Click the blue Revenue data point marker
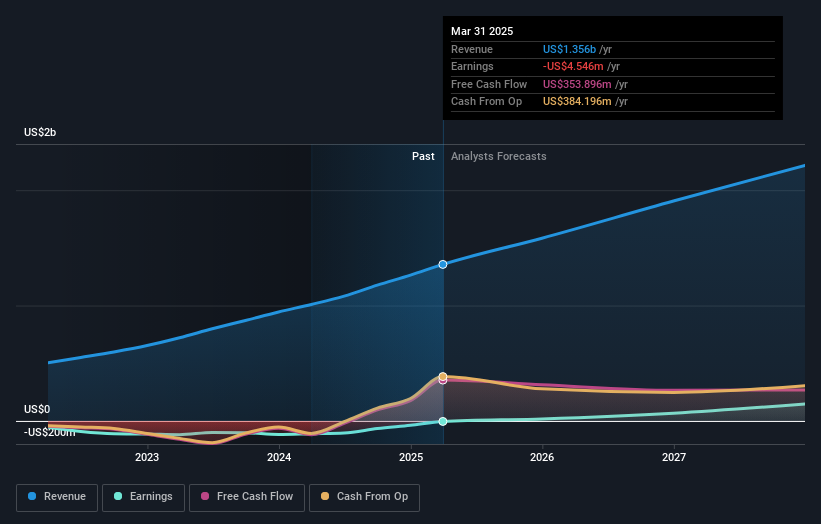 pyautogui.click(x=443, y=264)
